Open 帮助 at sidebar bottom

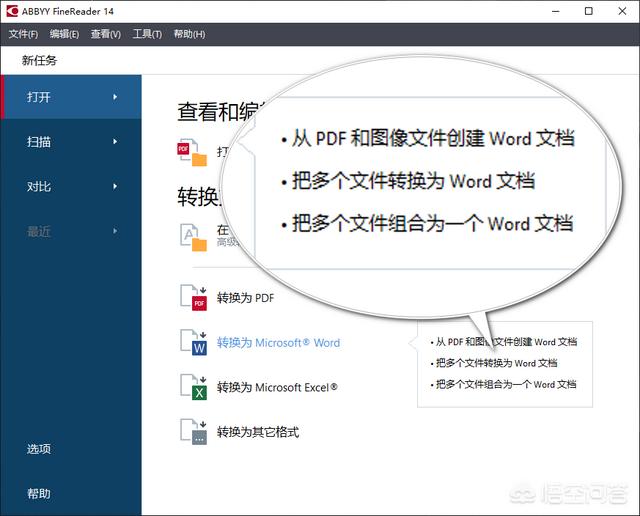coord(39,494)
